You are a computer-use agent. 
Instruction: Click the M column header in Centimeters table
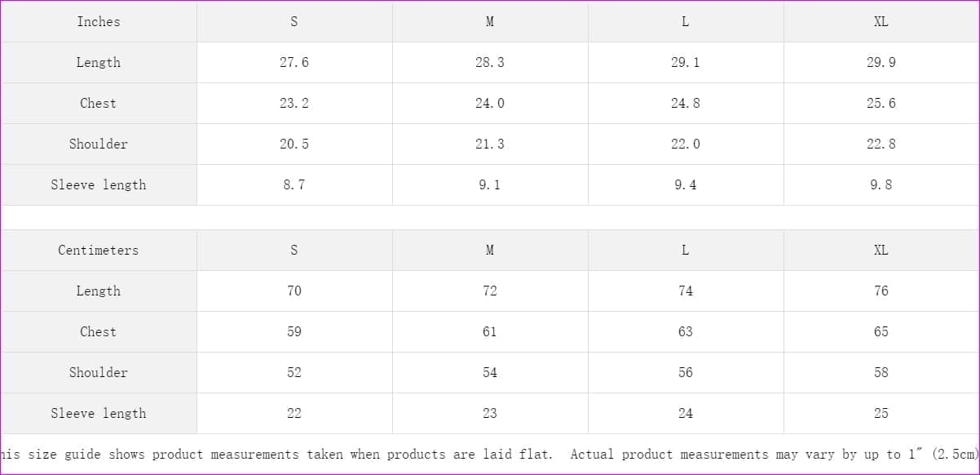pos(490,251)
